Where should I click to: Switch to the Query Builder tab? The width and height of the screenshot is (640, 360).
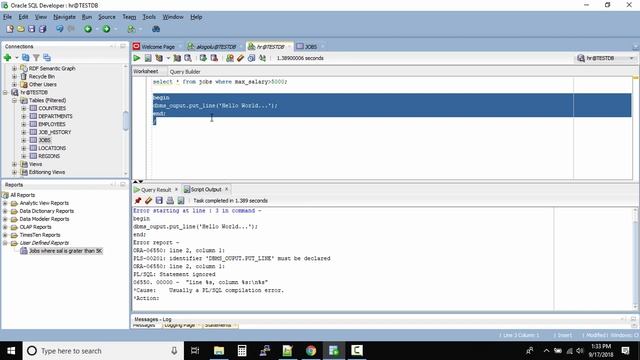185,71
